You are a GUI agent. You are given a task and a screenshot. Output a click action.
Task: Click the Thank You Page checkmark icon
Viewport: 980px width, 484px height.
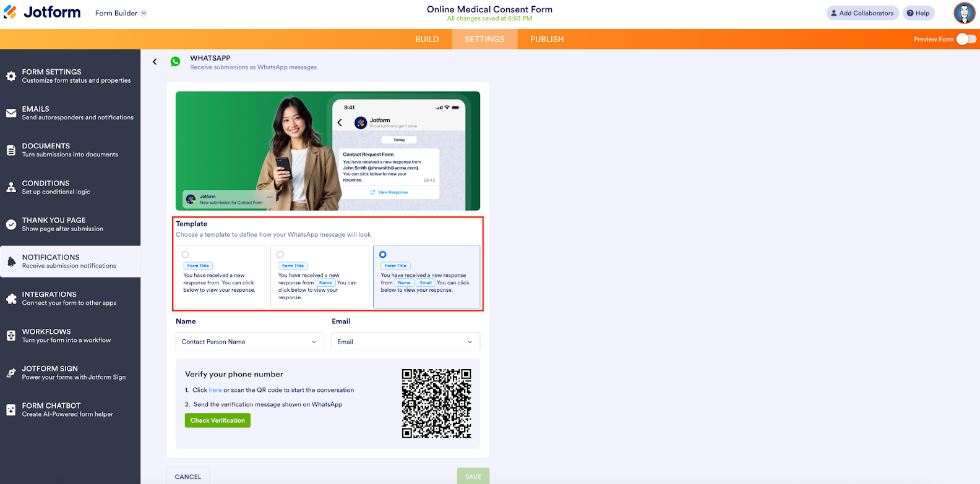[x=11, y=224]
